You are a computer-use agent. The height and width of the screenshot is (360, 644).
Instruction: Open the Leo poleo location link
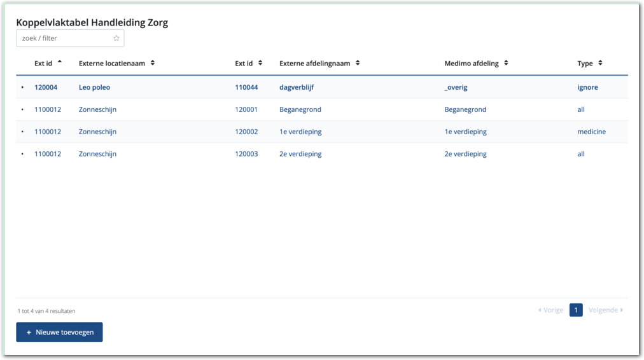94,87
